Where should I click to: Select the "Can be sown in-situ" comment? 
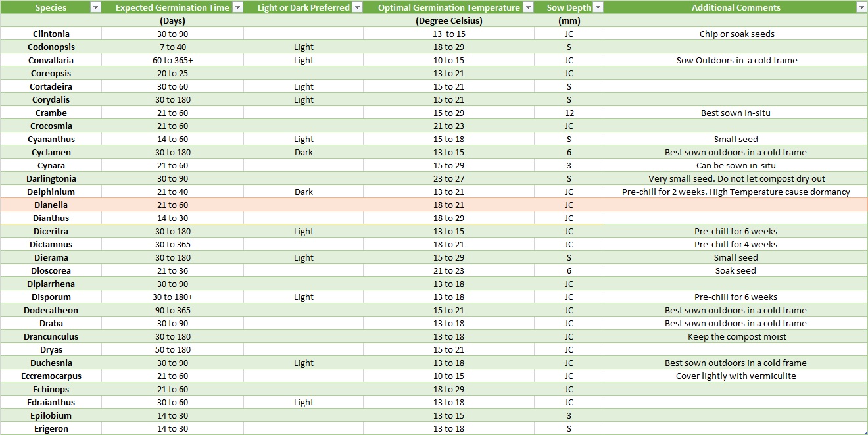pos(736,165)
